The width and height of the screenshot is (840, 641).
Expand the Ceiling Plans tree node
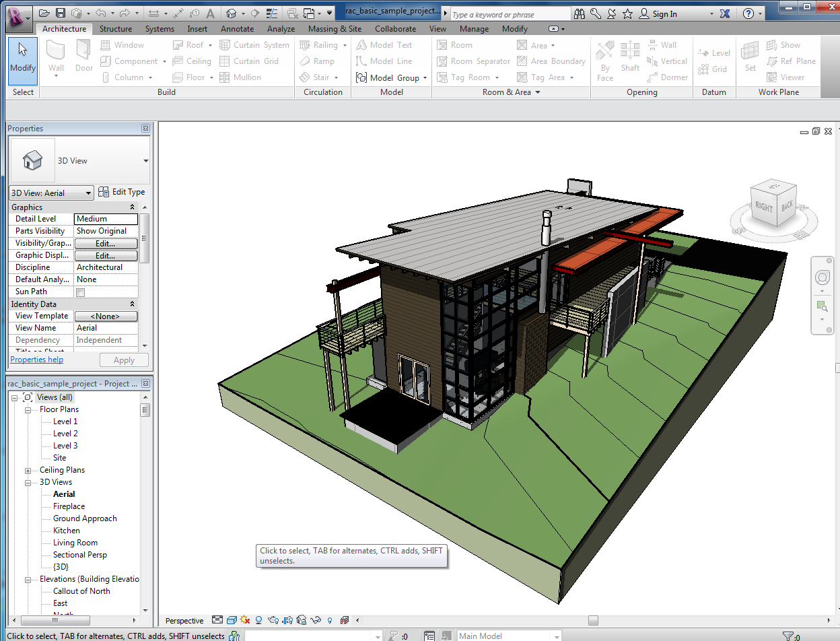tap(28, 471)
